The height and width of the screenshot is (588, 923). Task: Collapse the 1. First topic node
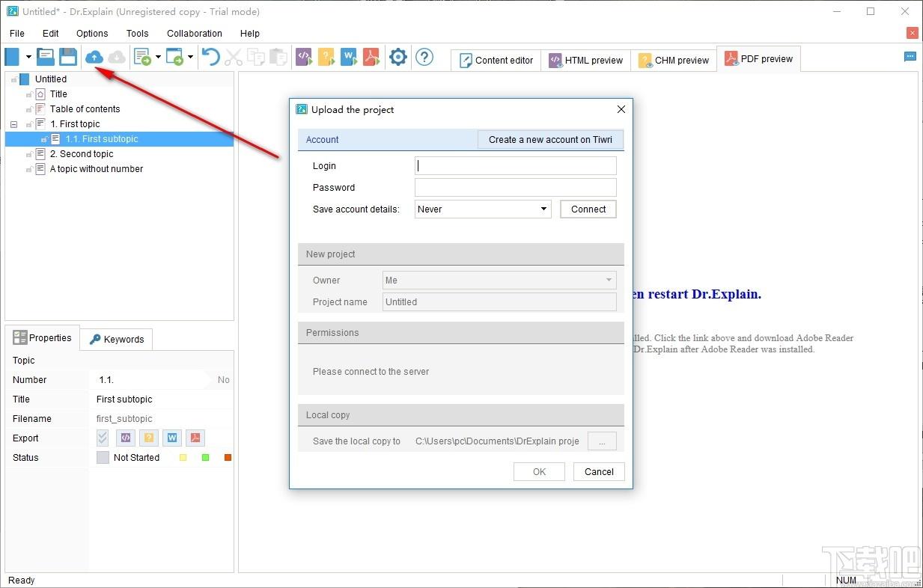coord(13,124)
